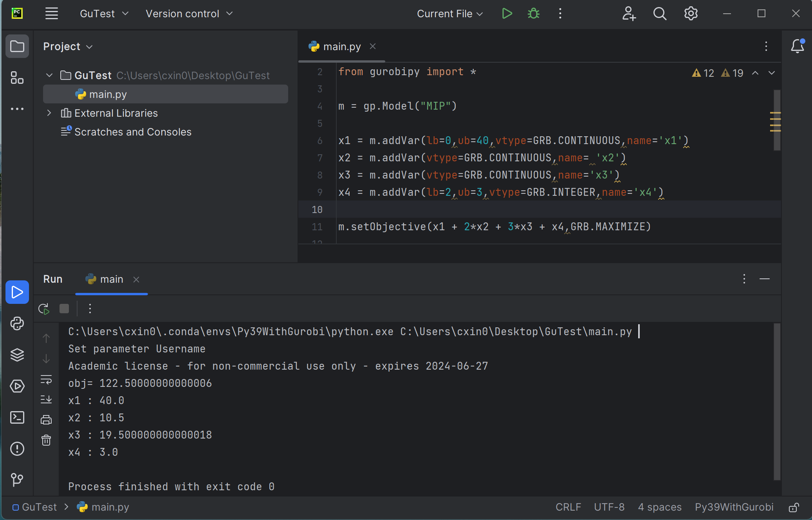Viewport: 812px width, 520px height.
Task: Click on the main.py file in project
Action: point(108,94)
